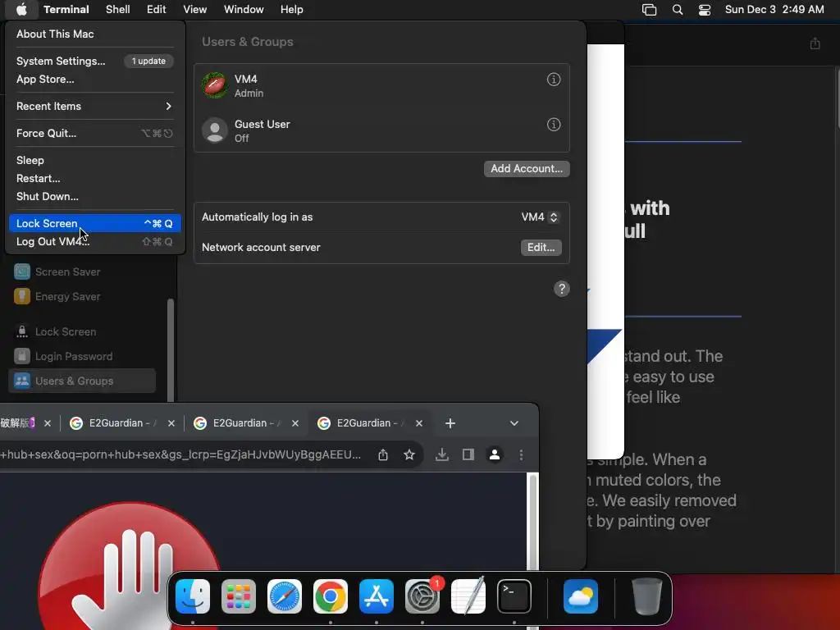Launch Google Chrome from the Dock

[331, 596]
